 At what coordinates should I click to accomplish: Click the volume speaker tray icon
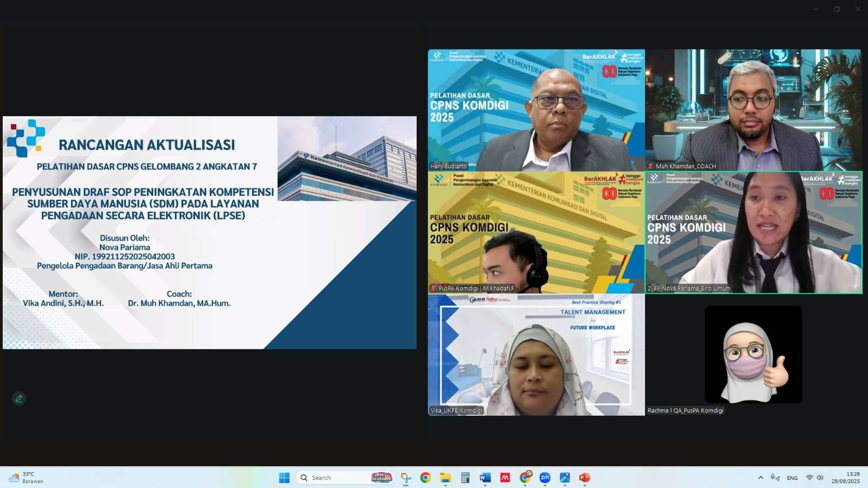coord(820,478)
